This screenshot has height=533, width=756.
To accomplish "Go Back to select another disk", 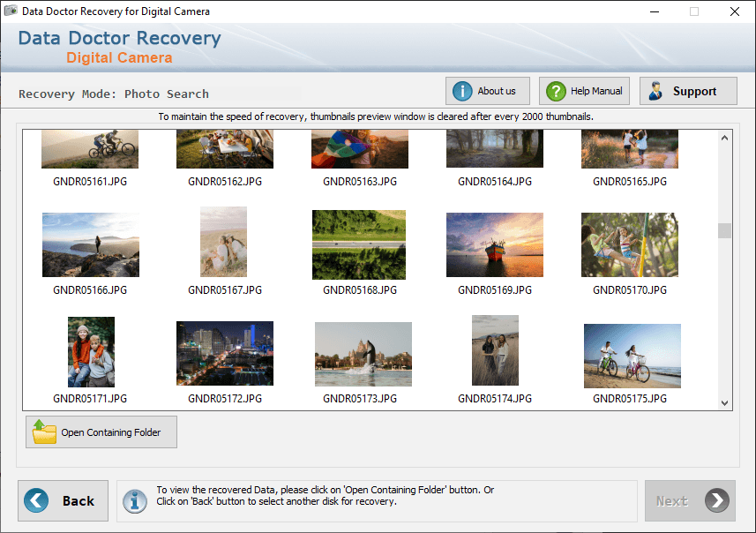I will click(64, 500).
